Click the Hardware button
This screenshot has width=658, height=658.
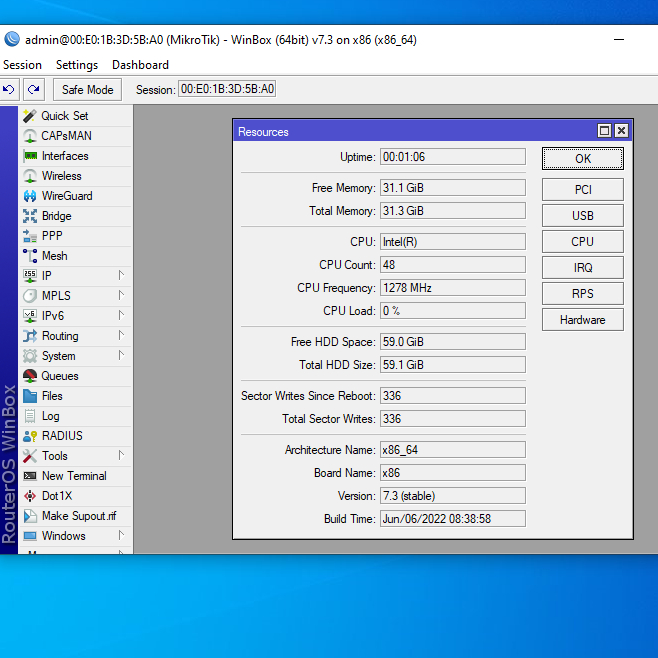pyautogui.click(x=582, y=320)
